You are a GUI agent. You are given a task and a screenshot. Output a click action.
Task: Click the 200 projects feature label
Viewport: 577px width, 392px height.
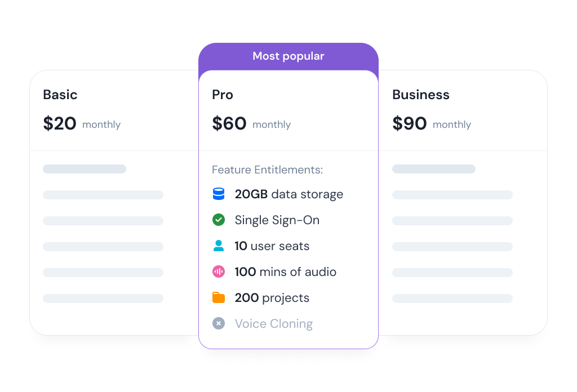click(x=272, y=298)
